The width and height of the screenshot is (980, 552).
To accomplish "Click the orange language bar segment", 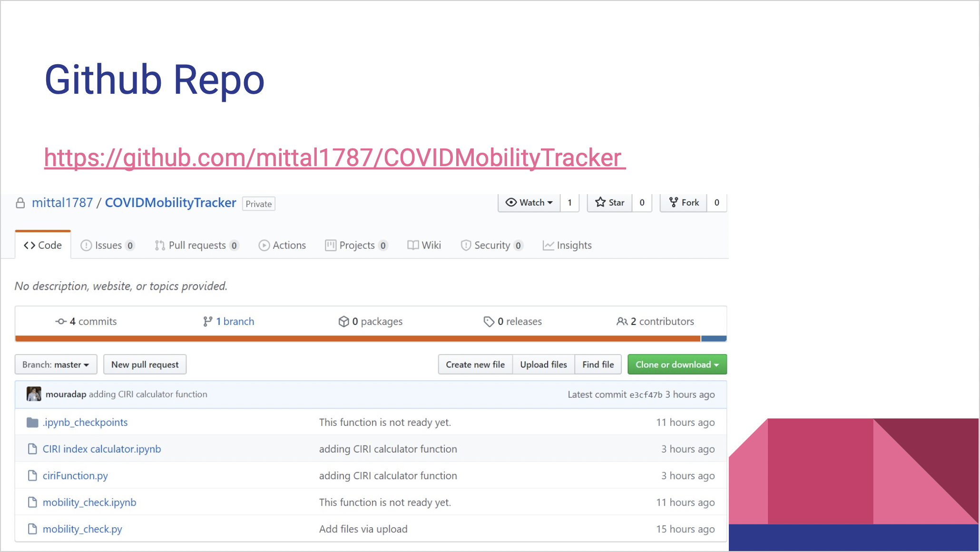I will pos(357,339).
